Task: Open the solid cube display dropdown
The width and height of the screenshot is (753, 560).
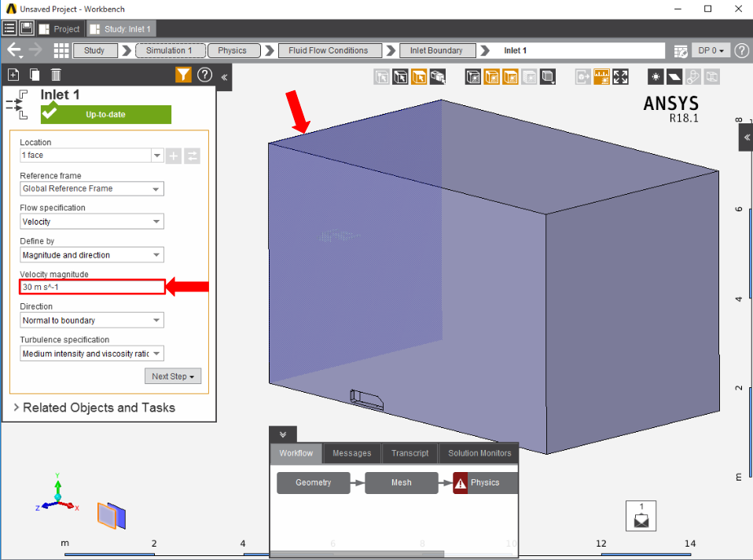Action: (x=548, y=77)
